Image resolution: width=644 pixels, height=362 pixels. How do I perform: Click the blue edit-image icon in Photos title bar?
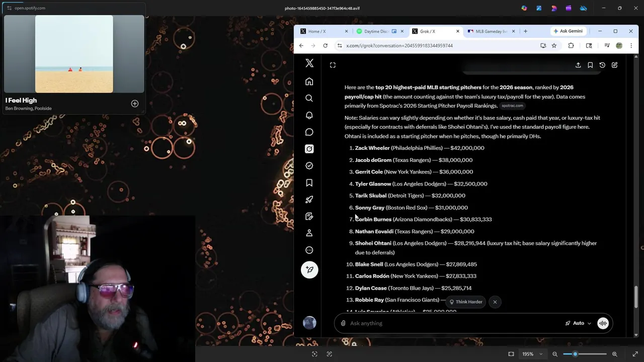pyautogui.click(x=539, y=8)
